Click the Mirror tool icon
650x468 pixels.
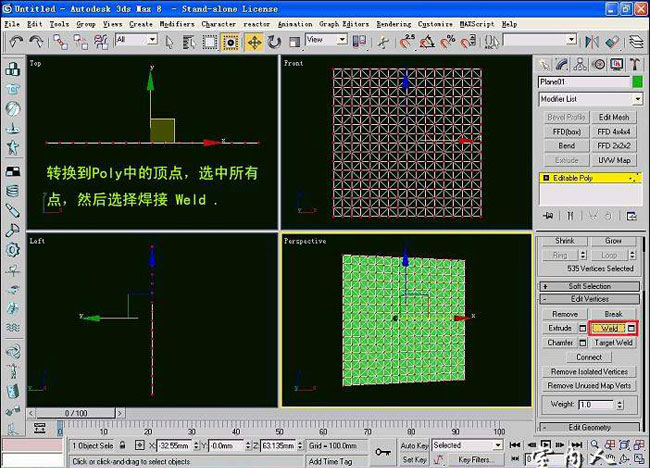(x=592, y=42)
